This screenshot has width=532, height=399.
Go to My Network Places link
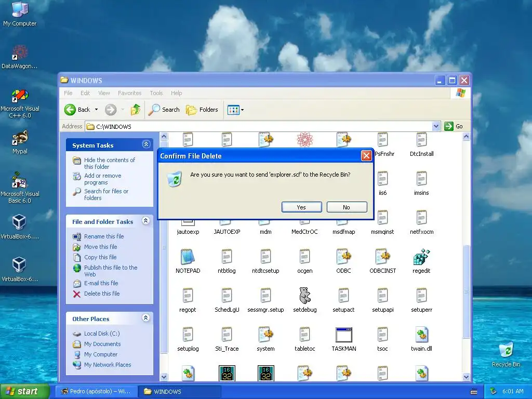click(x=108, y=365)
